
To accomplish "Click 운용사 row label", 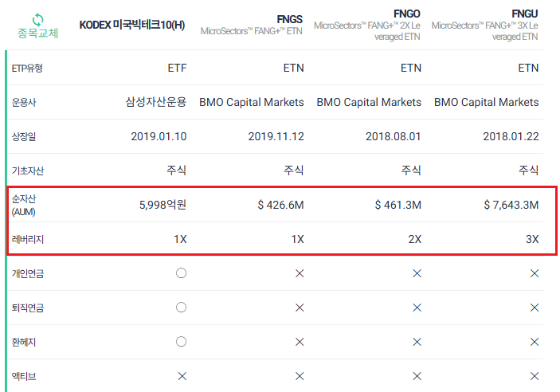I will point(24,102).
